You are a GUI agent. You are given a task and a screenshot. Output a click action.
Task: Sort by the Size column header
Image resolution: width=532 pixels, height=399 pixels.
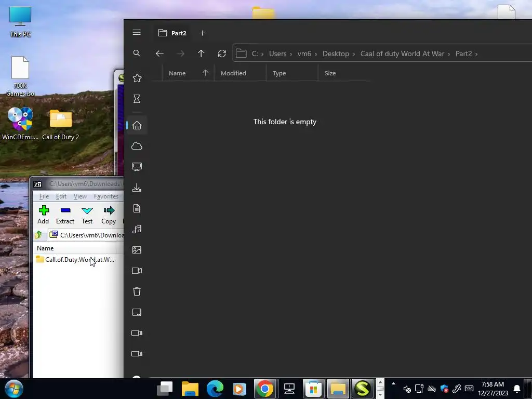344,73
